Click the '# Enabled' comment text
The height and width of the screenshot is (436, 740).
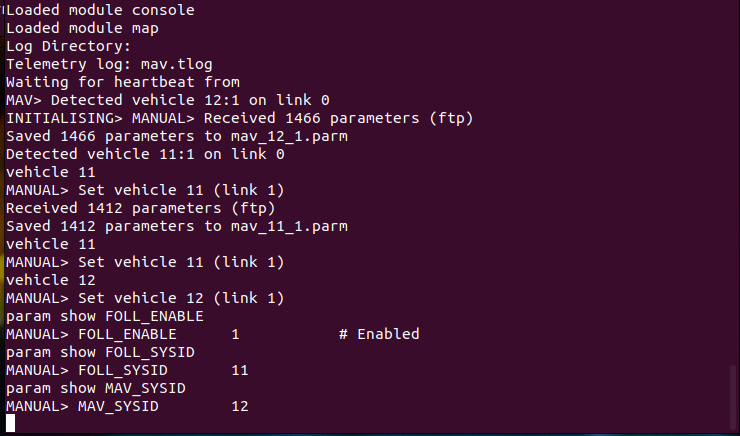(x=379, y=334)
